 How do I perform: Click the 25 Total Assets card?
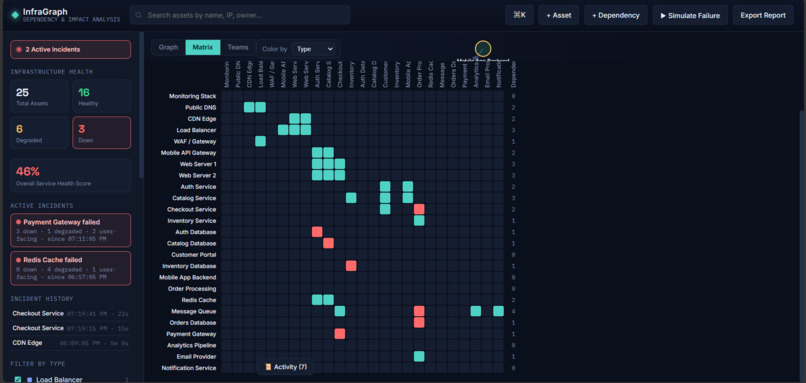point(39,96)
